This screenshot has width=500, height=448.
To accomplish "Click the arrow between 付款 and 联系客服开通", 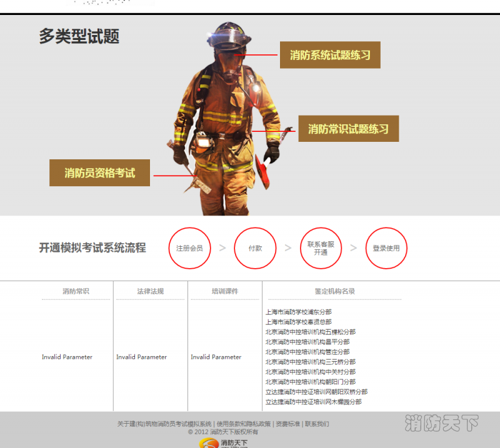I will (x=287, y=248).
